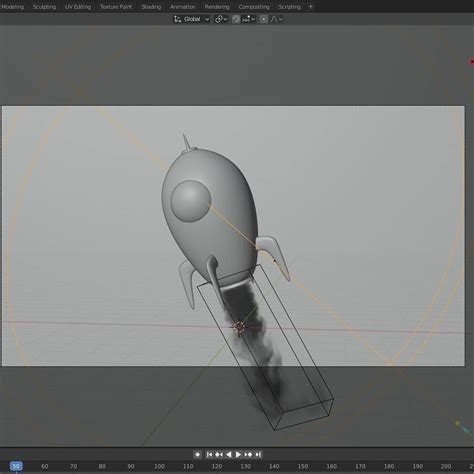Open the pivot point dropdown
The width and height of the screenshot is (474, 474).
click(x=221, y=19)
